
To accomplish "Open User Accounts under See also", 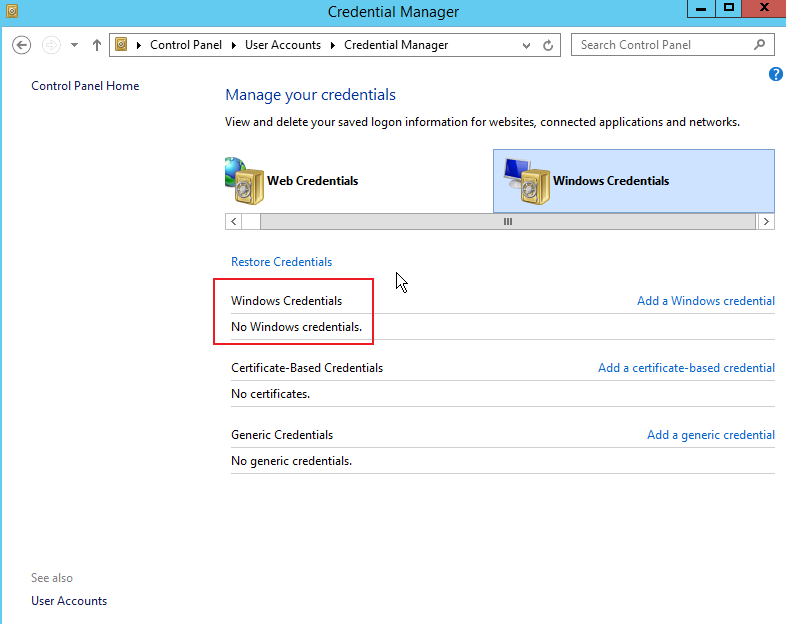I will pyautogui.click(x=69, y=601).
